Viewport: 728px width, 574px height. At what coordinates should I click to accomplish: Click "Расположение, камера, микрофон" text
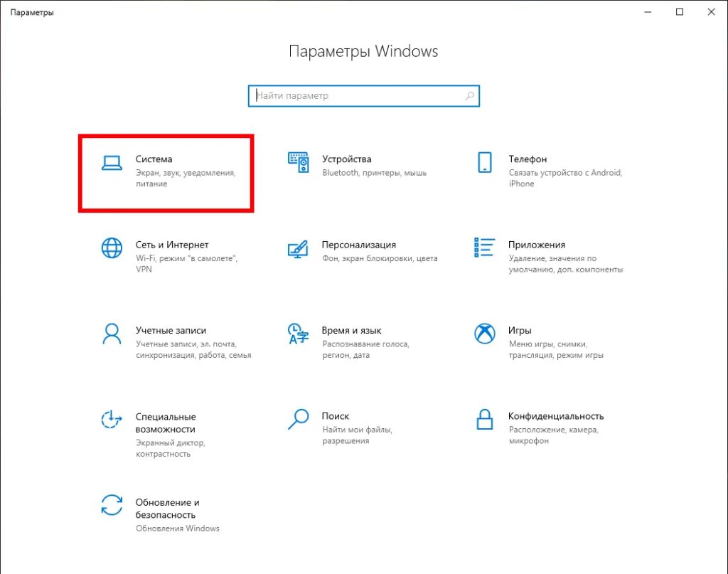click(x=553, y=435)
